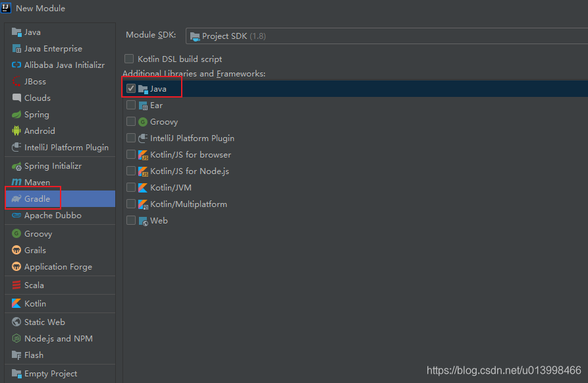This screenshot has height=383, width=588.
Task: Pick the Spring Initializr icon
Action: [x=16, y=166]
